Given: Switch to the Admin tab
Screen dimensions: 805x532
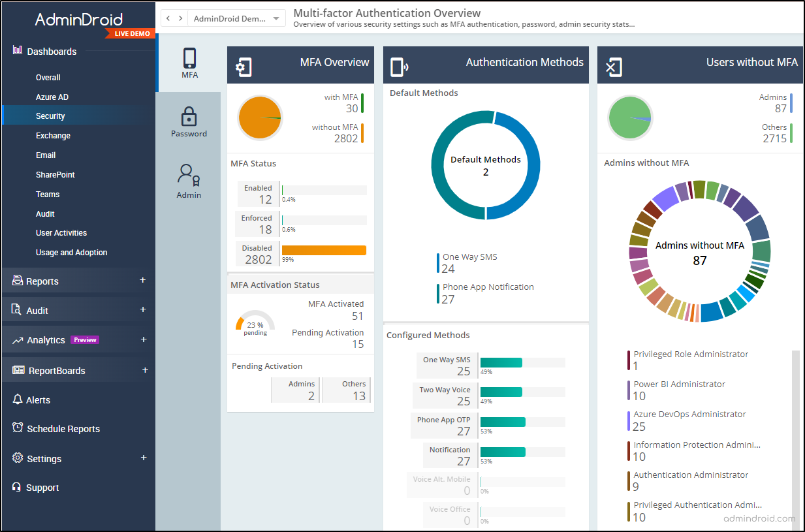Looking at the screenshot, I should coord(189,181).
